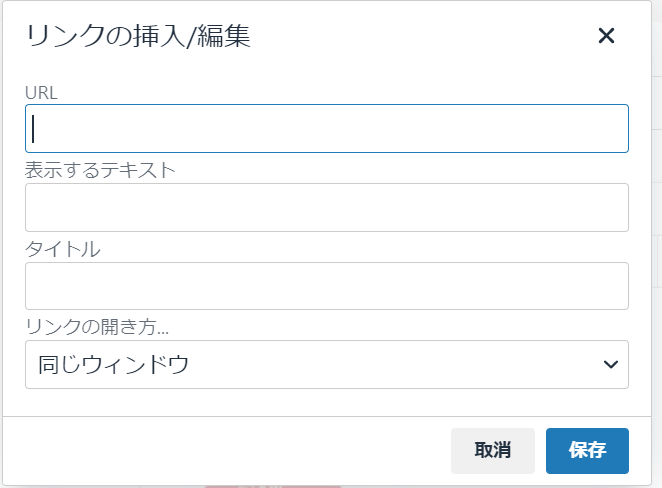Expand the 同じウィンドウ combo box

(327, 365)
